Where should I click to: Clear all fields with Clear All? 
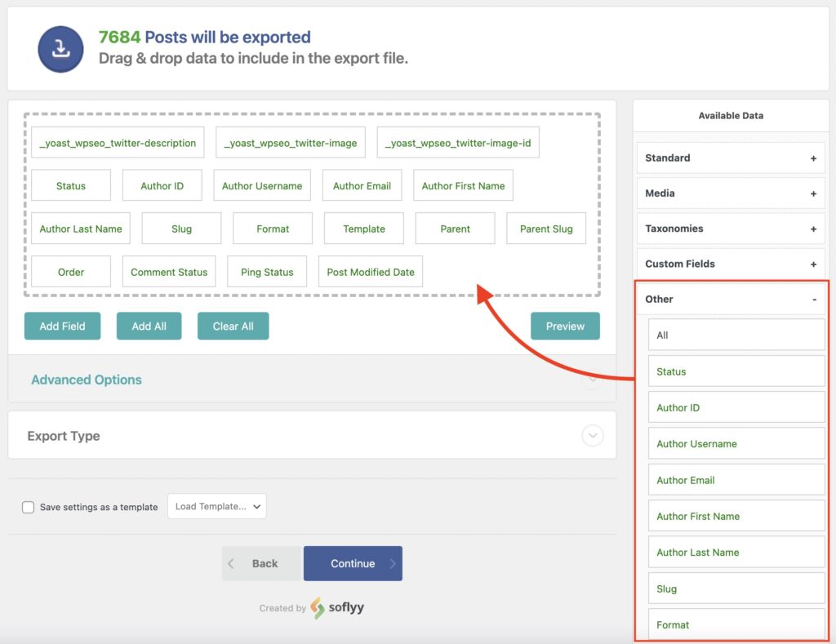click(232, 326)
